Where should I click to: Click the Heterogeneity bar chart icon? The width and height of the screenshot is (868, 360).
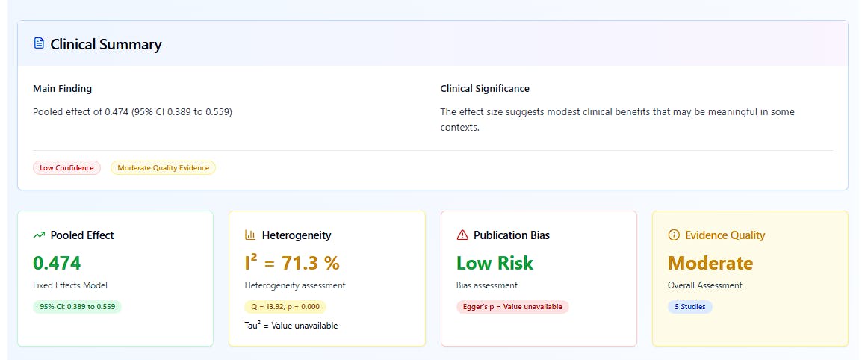click(x=250, y=235)
